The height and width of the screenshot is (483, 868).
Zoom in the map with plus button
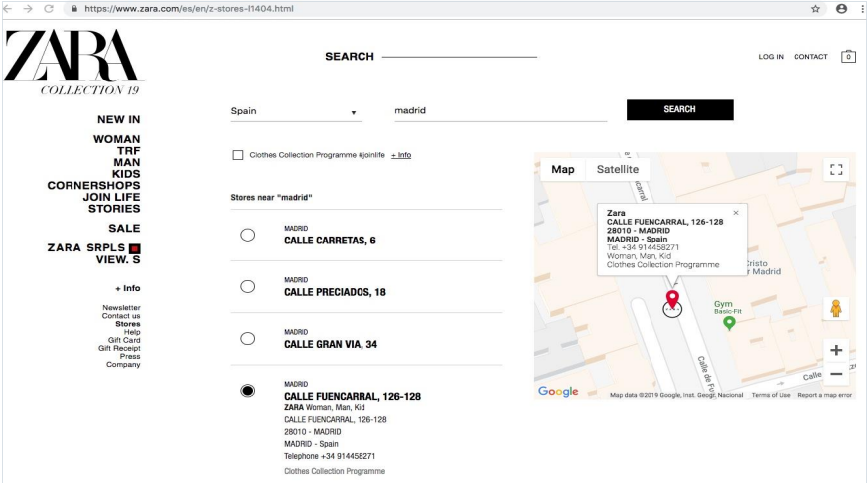[x=836, y=350]
